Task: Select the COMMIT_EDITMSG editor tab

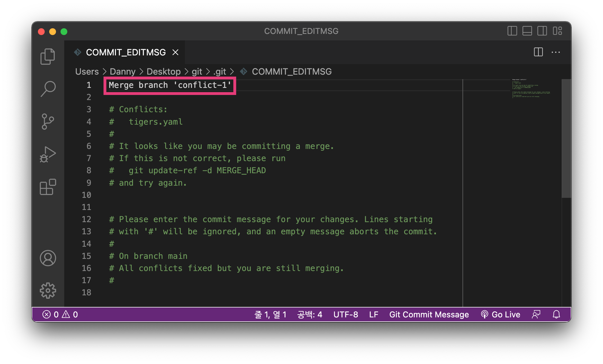Action: tap(126, 52)
